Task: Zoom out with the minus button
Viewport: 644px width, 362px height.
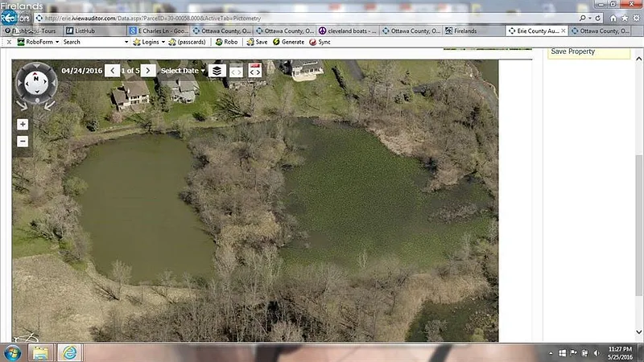Action: 23,141
